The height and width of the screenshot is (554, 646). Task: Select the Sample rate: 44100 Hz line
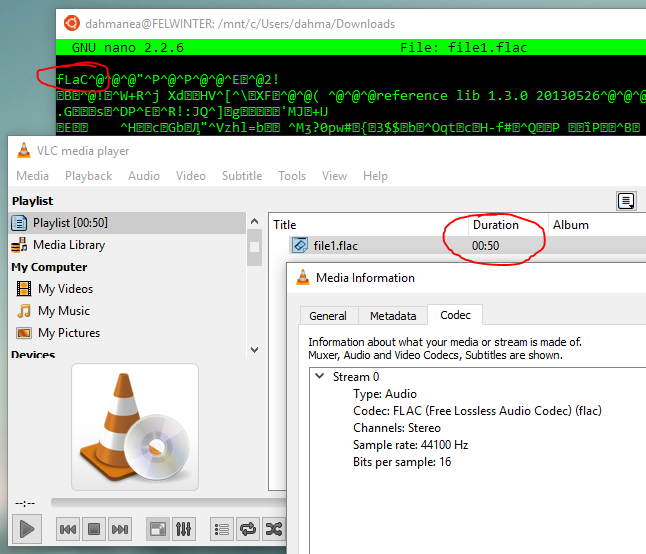(x=410, y=445)
